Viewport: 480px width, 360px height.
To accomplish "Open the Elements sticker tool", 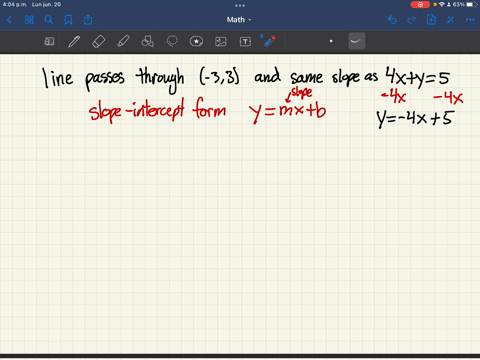I will tap(196, 41).
